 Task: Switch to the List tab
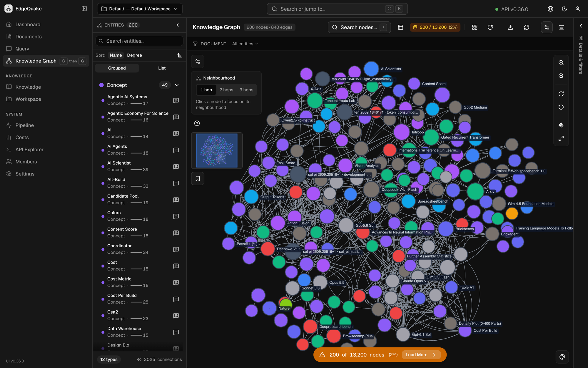coord(162,68)
